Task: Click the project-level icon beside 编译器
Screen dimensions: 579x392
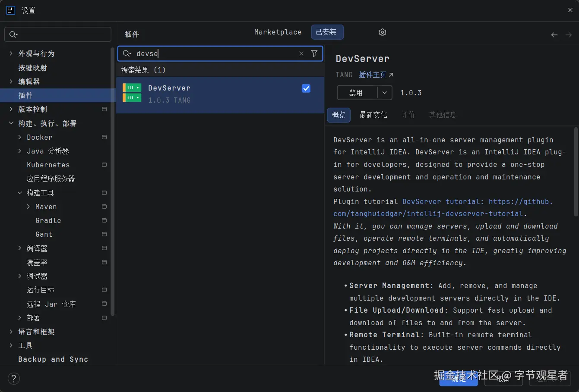Action: pos(104,248)
